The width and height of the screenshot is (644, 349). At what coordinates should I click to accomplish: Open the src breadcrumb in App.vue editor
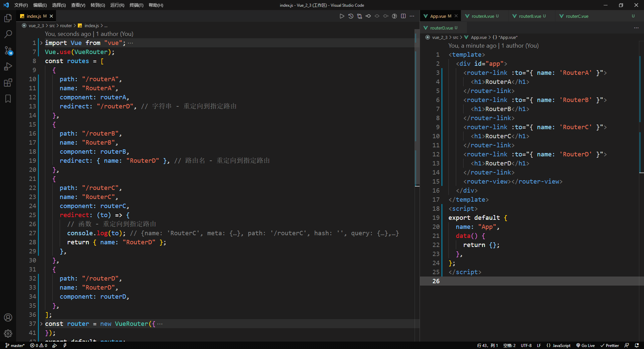[x=455, y=37]
